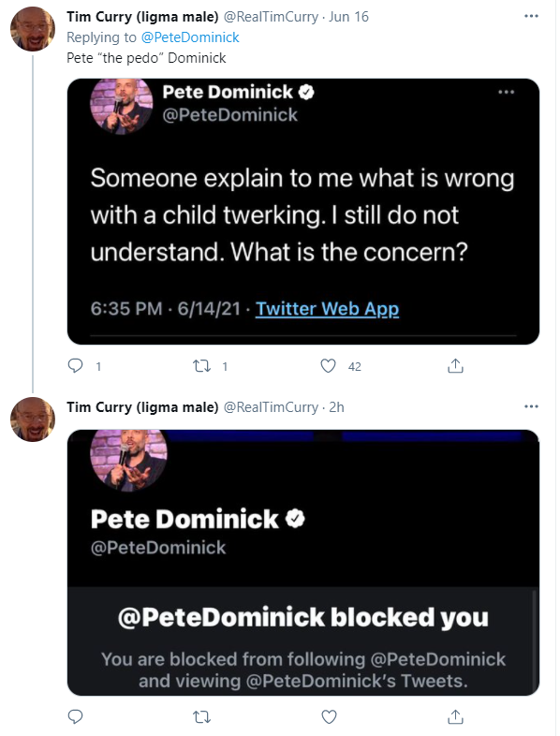Screen dimensions: 560x736
Task: Share the second tweet about being blocked
Action: pos(455,716)
